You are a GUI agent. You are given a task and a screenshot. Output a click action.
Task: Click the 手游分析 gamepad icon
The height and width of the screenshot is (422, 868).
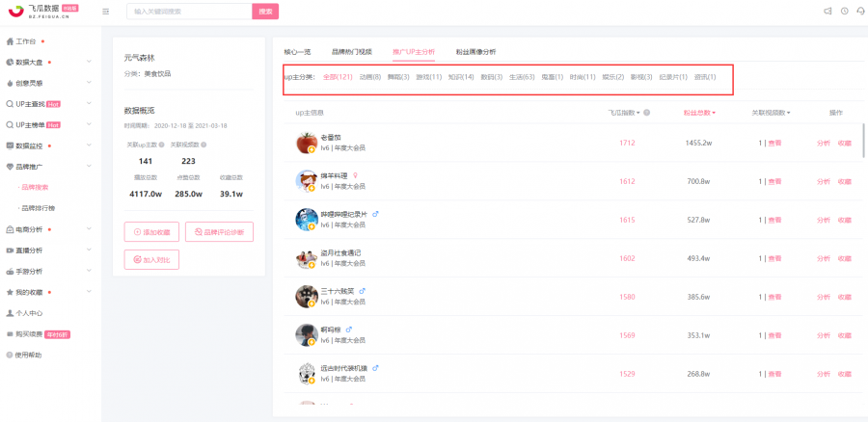pyautogui.click(x=10, y=271)
